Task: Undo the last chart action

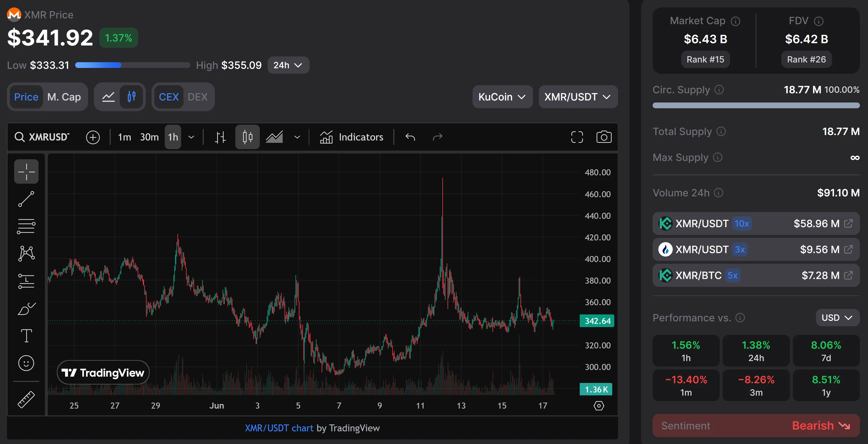Action: click(410, 137)
